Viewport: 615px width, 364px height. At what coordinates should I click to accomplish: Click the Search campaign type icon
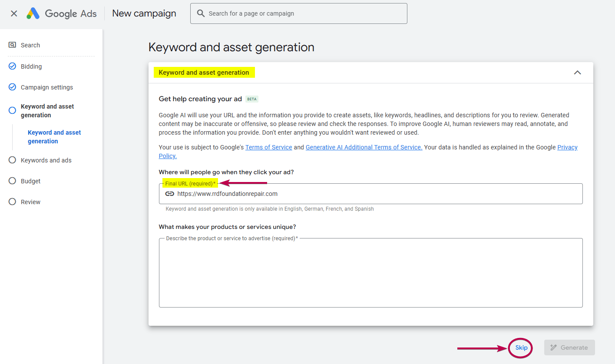click(x=12, y=45)
